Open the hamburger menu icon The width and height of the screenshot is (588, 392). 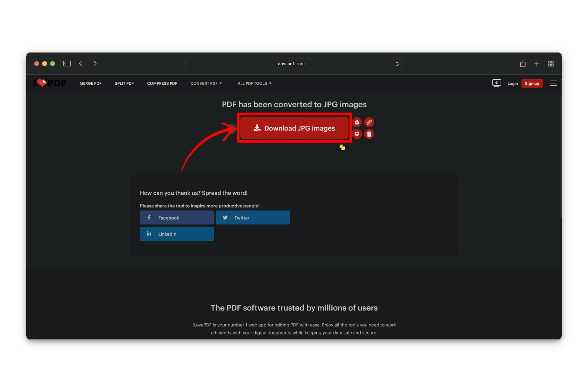(x=553, y=83)
